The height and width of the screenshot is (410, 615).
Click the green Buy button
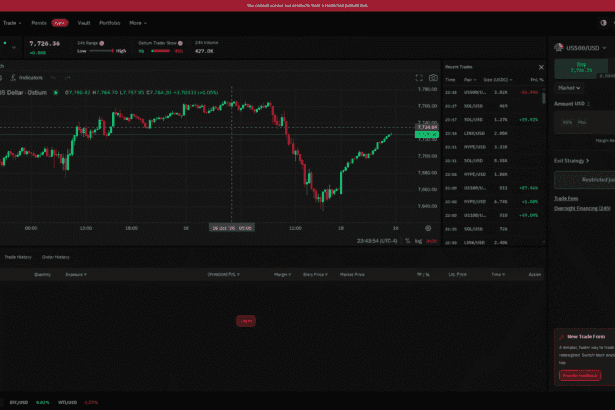[581, 67]
